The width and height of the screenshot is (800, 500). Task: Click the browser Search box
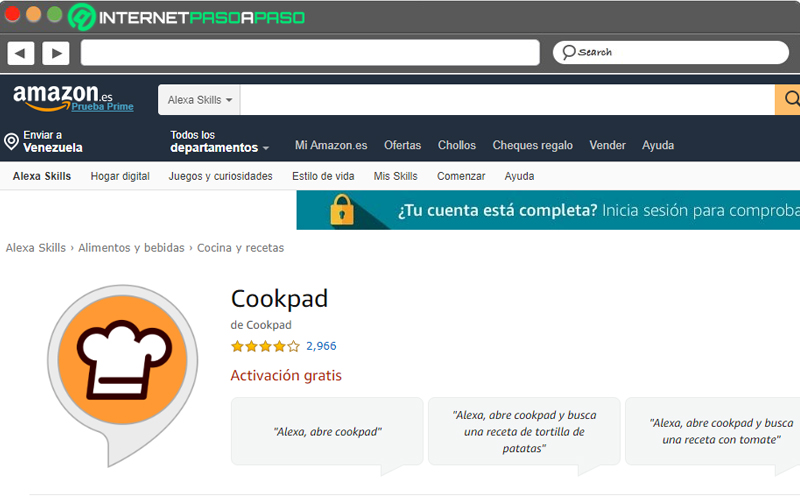tap(670, 52)
